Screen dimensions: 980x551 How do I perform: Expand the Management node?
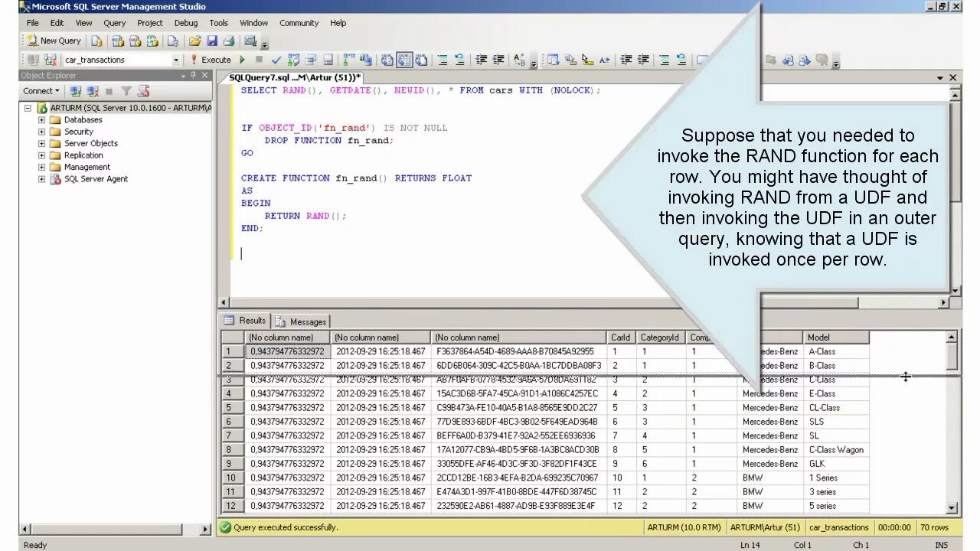coord(41,167)
